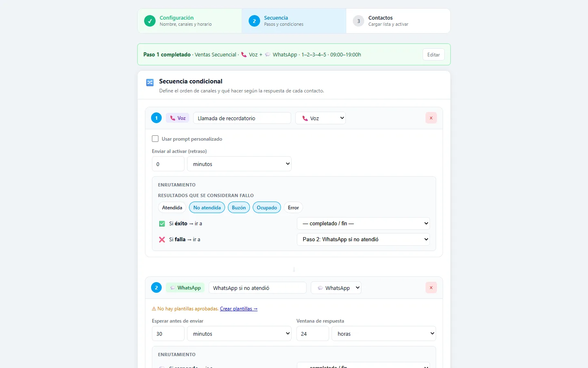Open the Si éxito destination dropdown
This screenshot has width=588, height=368.
(363, 223)
